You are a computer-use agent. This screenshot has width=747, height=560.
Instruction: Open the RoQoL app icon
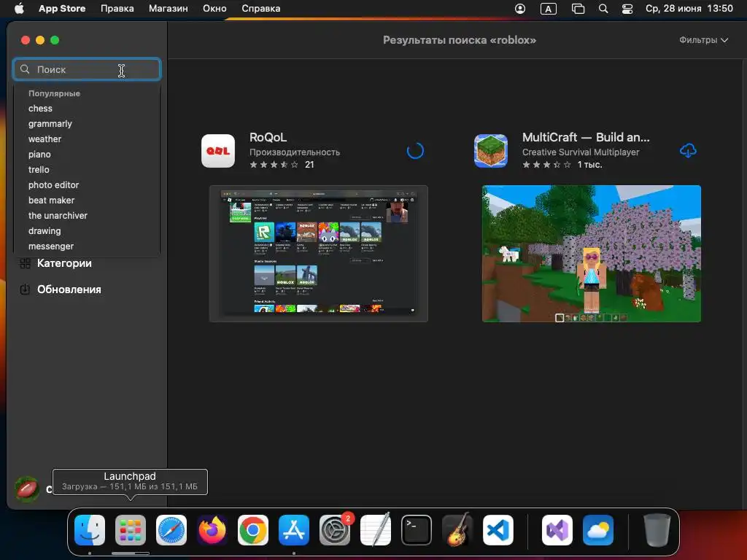[x=218, y=151]
